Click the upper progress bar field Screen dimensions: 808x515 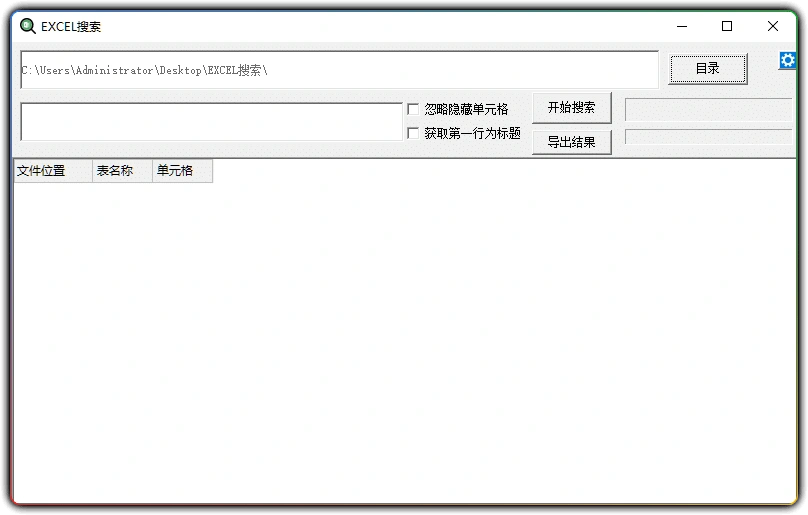709,109
